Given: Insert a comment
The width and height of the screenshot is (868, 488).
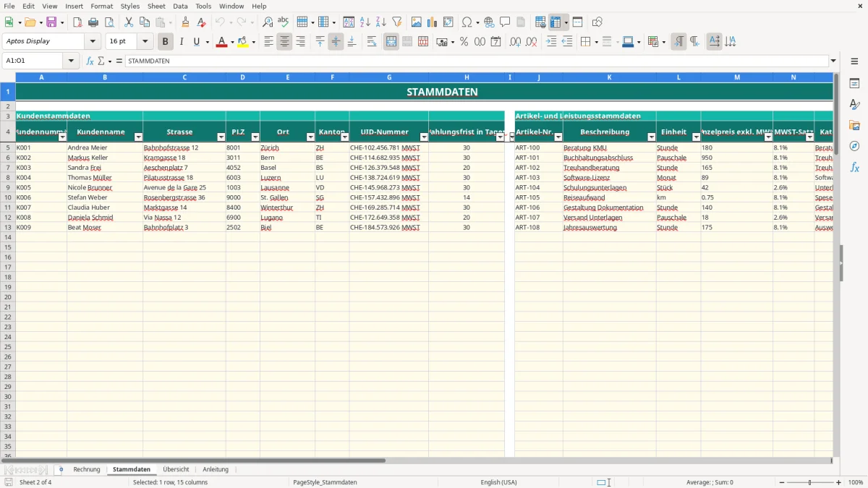Looking at the screenshot, I should click(505, 22).
